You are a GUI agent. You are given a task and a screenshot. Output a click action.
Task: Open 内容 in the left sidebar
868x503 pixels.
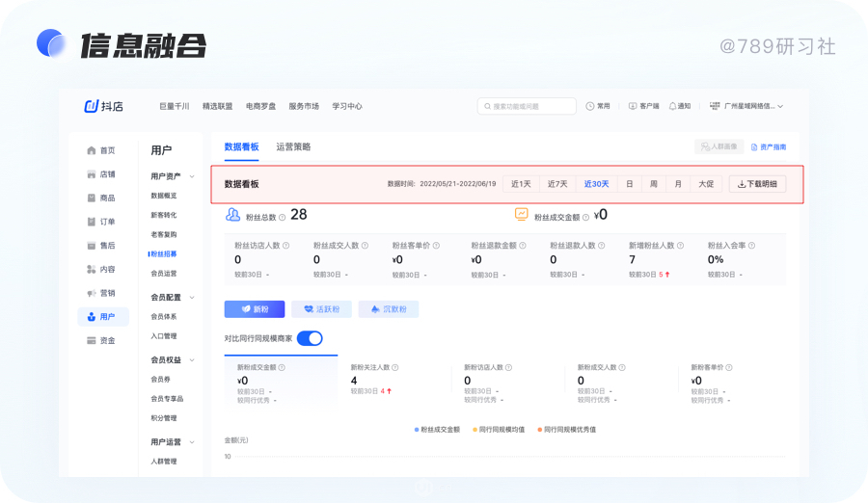click(x=101, y=270)
